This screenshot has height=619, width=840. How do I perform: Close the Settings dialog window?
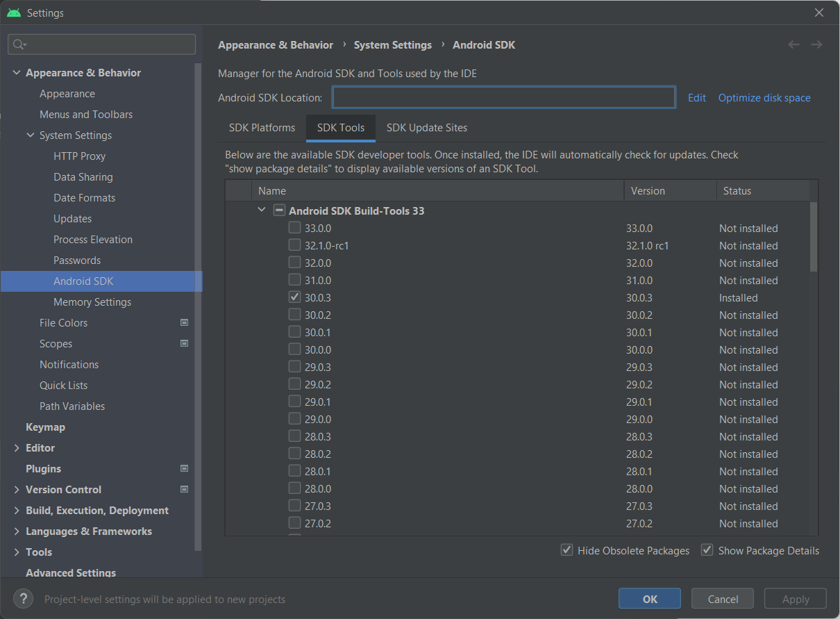819,13
